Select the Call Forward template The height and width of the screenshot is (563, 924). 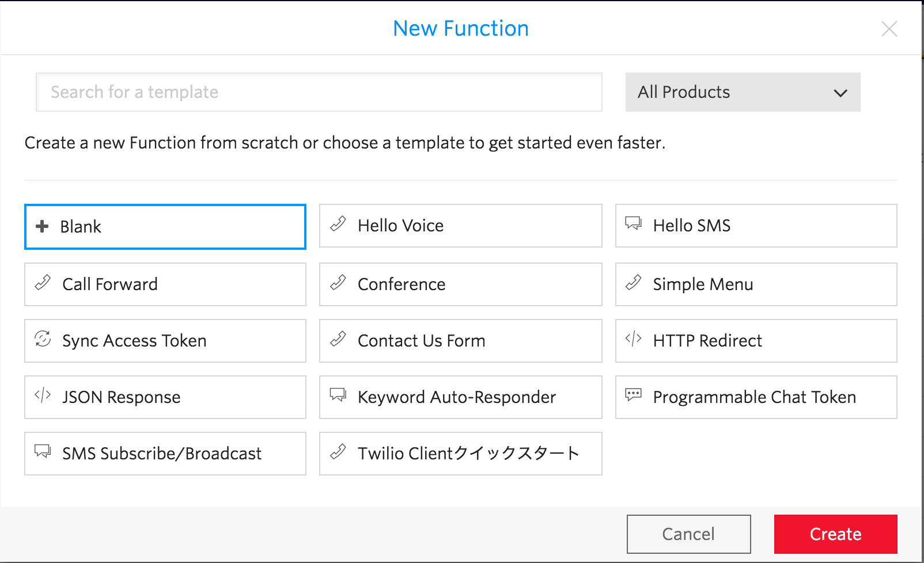click(165, 284)
